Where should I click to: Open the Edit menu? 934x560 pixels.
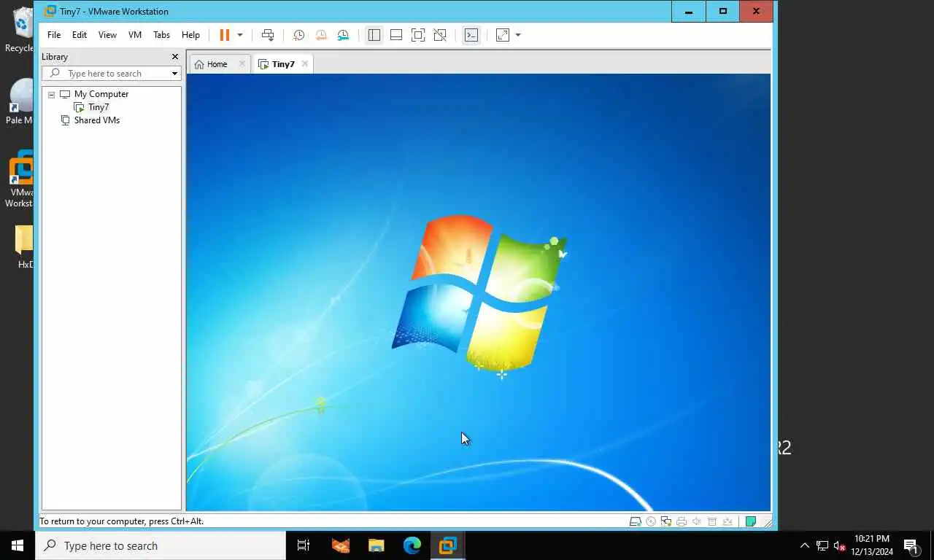[80, 35]
